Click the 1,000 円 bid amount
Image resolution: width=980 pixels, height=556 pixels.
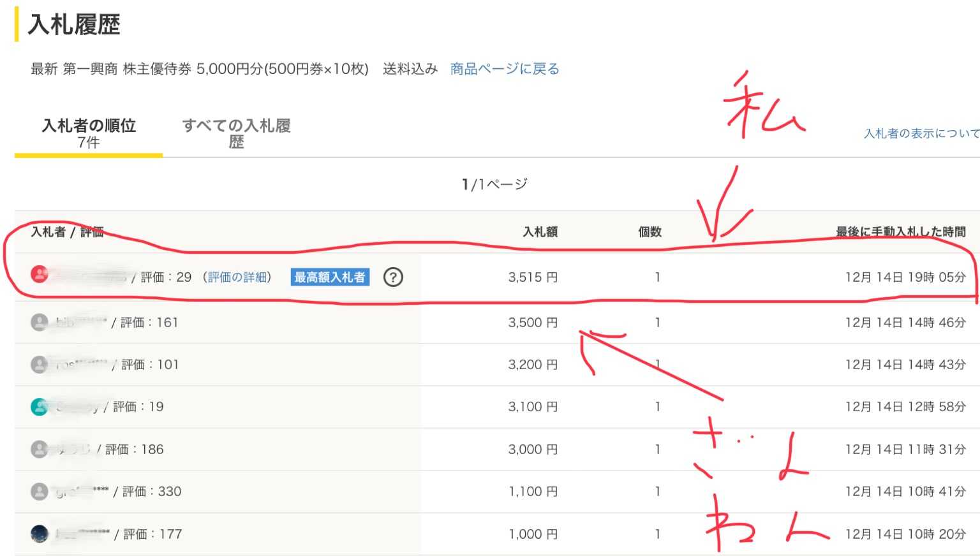(533, 534)
